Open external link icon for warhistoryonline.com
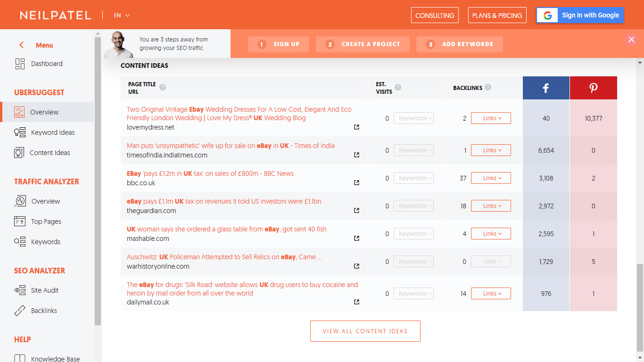Image resolution: width=644 pixels, height=362 pixels. pyautogui.click(x=356, y=266)
